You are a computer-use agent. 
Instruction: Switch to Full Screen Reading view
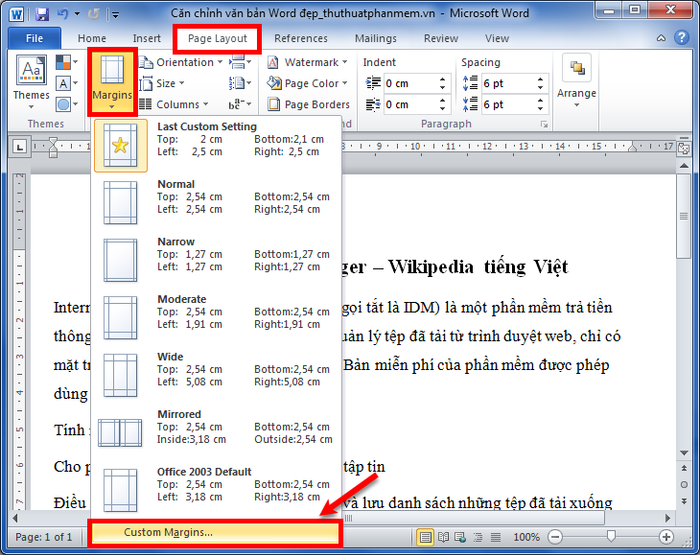click(x=445, y=537)
